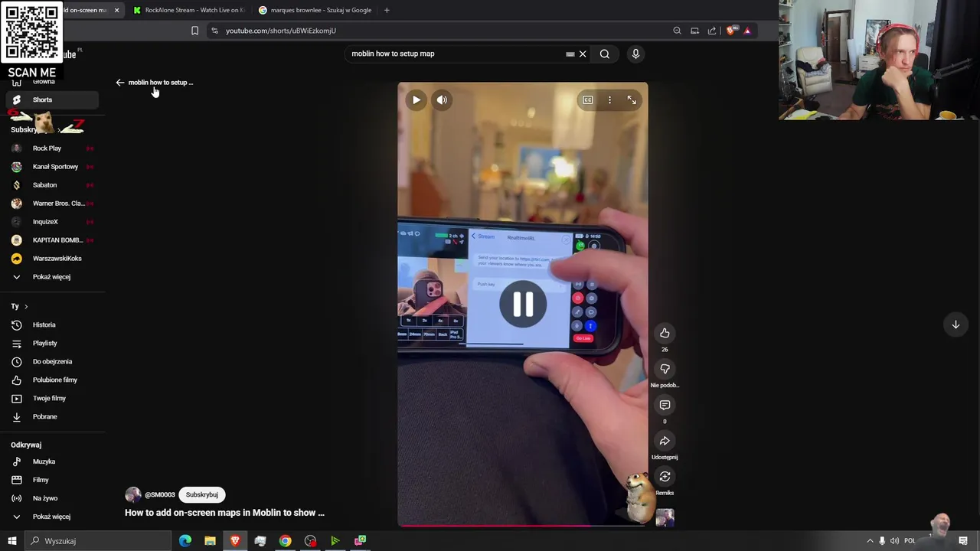Viewport: 980px width, 551px height.
Task: Enter fullscreen for the Short
Action: (632, 99)
